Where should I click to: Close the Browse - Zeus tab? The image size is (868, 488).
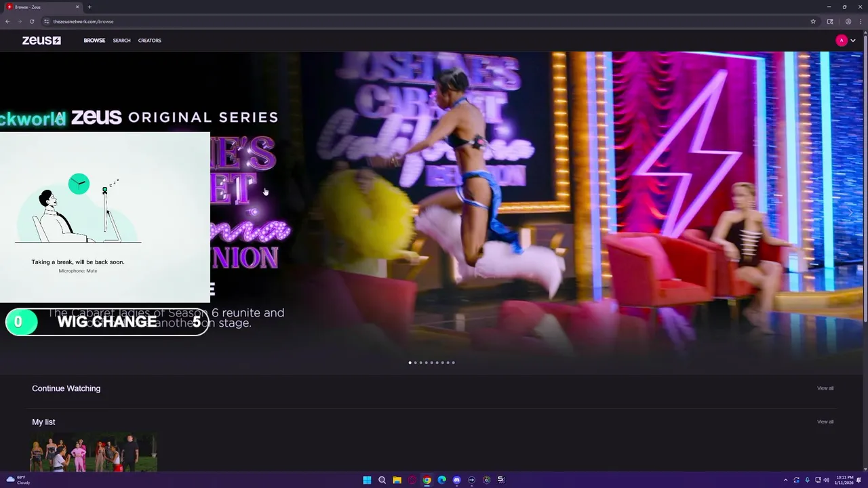(77, 7)
